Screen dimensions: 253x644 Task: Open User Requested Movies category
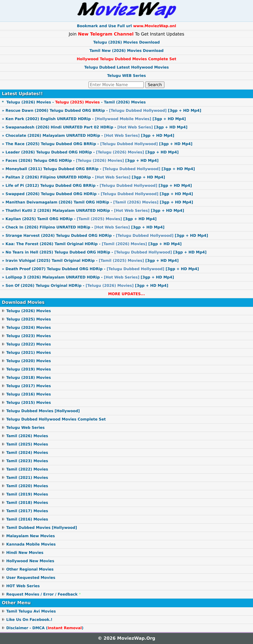pos(31,577)
